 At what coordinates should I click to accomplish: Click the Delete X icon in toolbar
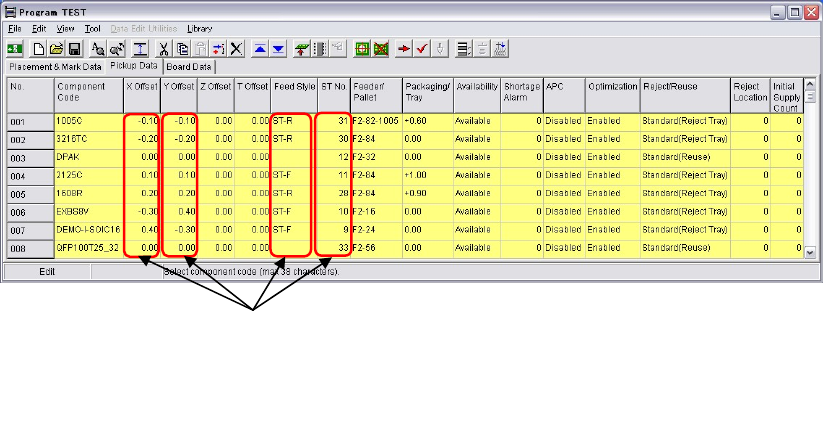coord(236,47)
